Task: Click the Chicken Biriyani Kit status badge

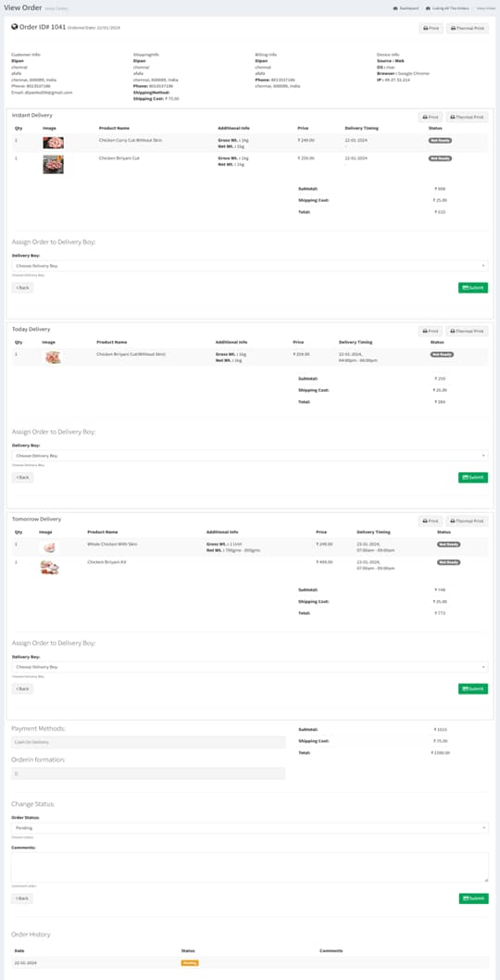Action: tap(449, 562)
